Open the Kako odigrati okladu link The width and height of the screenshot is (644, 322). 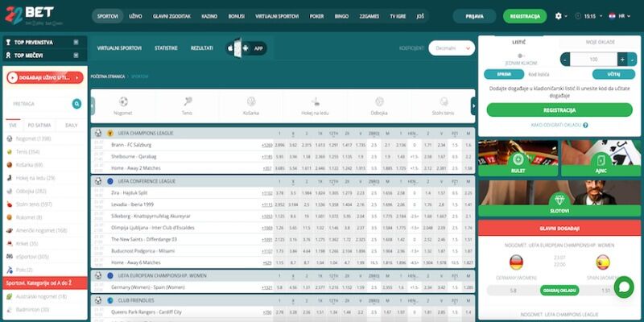[556, 126]
